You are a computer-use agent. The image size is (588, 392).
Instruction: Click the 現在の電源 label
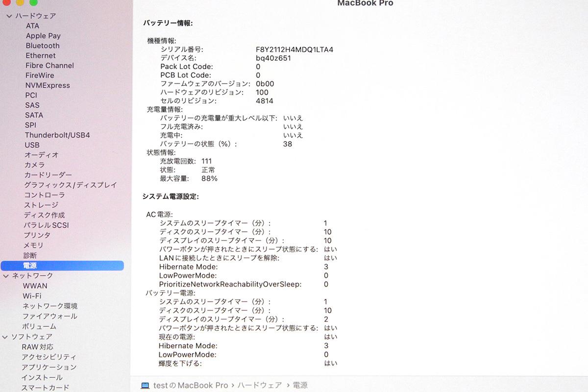tap(177, 337)
